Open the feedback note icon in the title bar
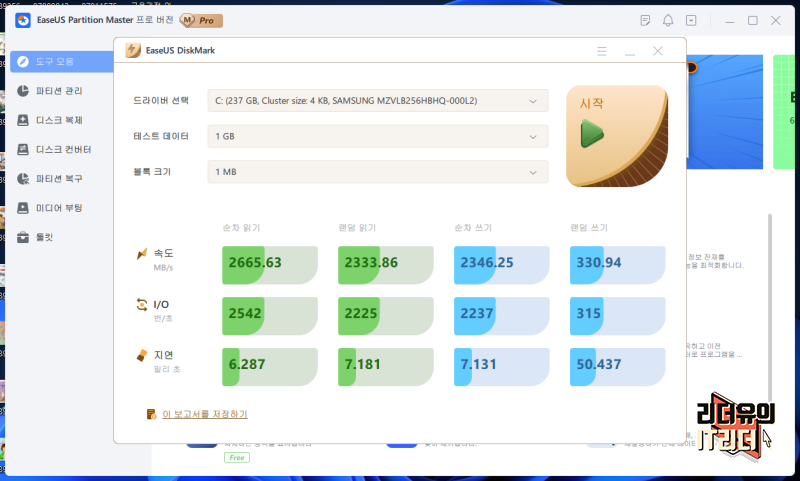800x481 pixels. pos(645,20)
